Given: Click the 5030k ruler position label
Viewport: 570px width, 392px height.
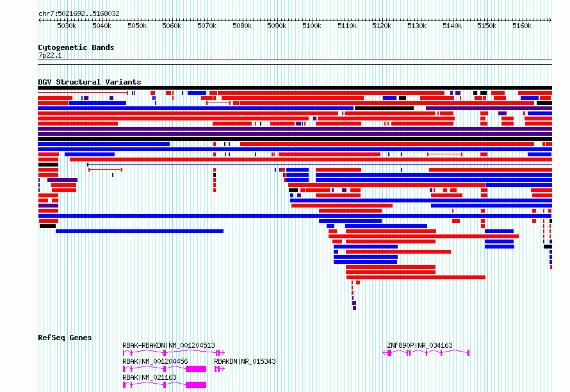Looking at the screenshot, I should 67,26.
